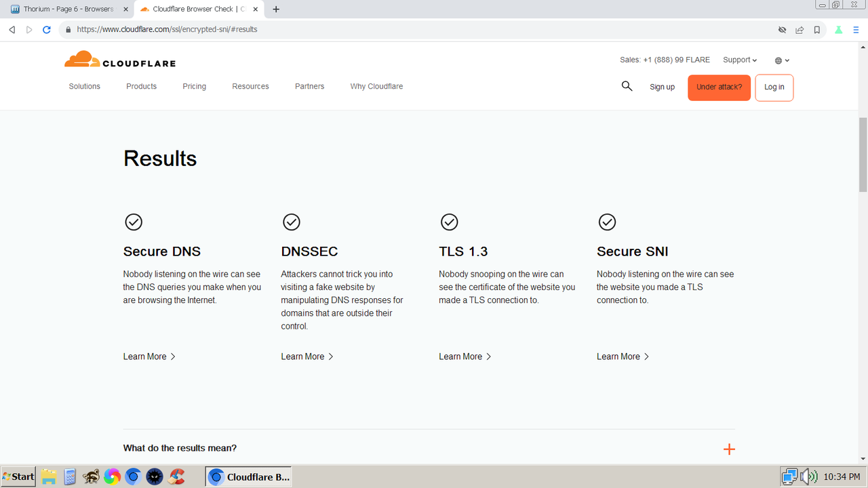Viewport: 868px width, 488px height.
Task: Click the Secure DNS heading text
Action: pyautogui.click(x=162, y=251)
